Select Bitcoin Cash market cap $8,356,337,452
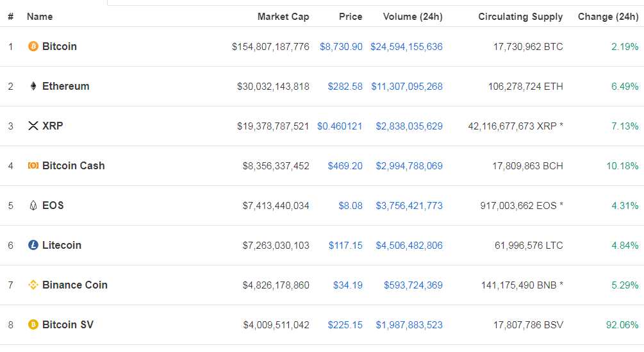Viewport: 644px width, 352px height. (276, 166)
